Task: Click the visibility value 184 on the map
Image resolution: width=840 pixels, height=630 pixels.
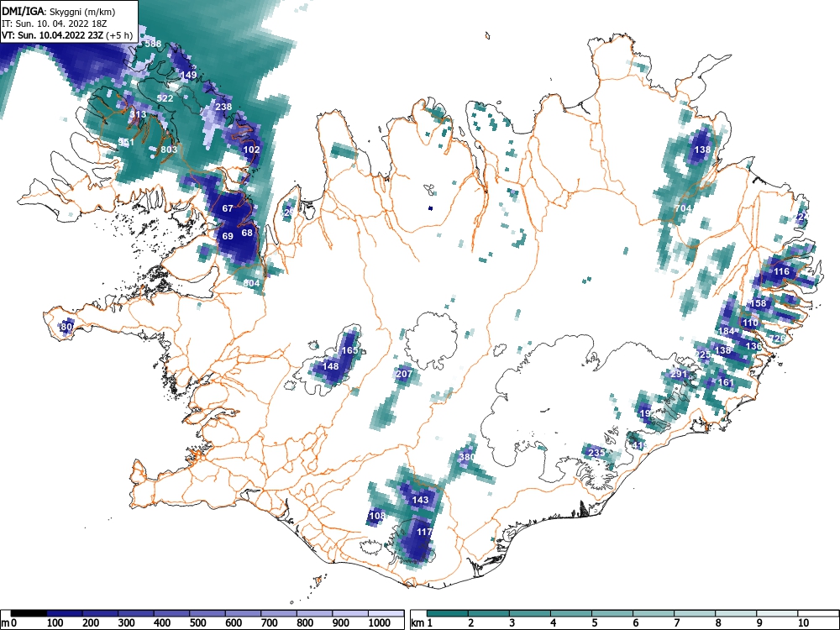Action: (x=726, y=331)
